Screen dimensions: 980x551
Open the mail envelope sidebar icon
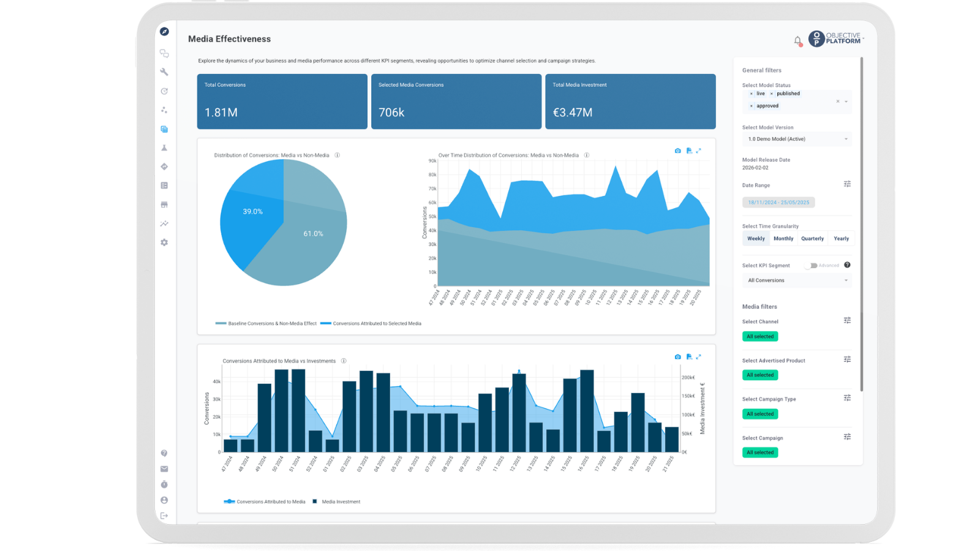(x=164, y=469)
